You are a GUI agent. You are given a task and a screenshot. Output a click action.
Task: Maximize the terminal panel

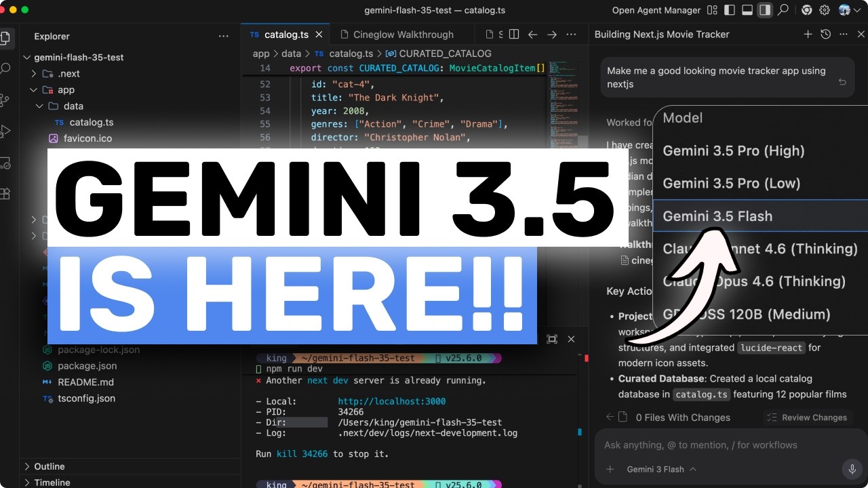[552, 339]
